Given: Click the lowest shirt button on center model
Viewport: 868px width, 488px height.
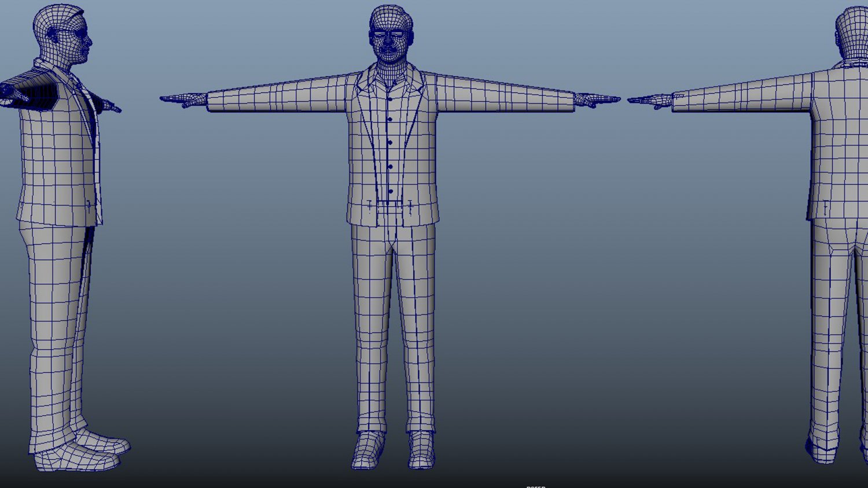Looking at the screenshot, I should click(x=391, y=190).
